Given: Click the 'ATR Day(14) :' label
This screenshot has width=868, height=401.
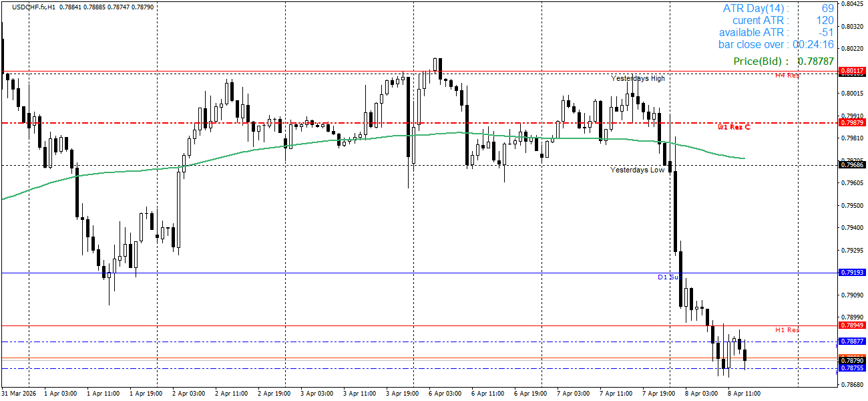Looking at the screenshot, I should 756,9.
